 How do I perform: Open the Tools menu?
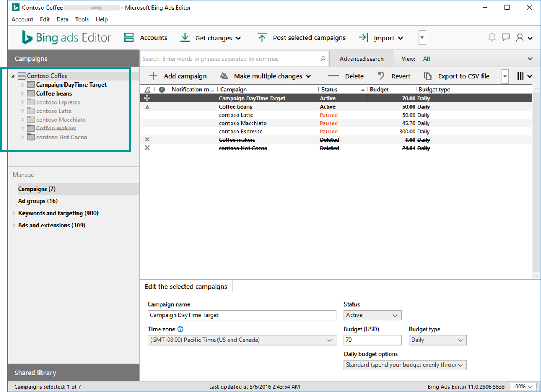click(82, 19)
